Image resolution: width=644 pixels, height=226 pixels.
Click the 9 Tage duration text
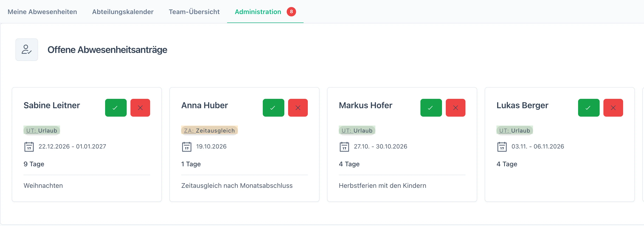(x=34, y=164)
